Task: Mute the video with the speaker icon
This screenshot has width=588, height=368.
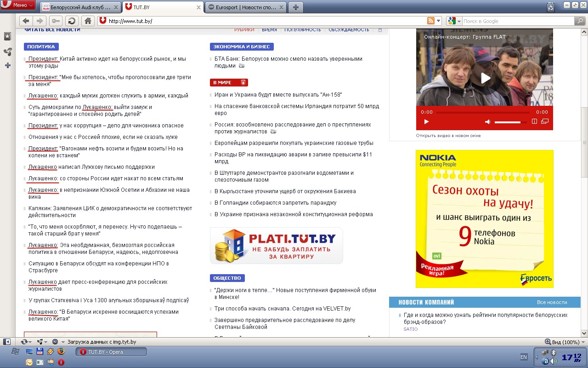Action: click(x=488, y=121)
